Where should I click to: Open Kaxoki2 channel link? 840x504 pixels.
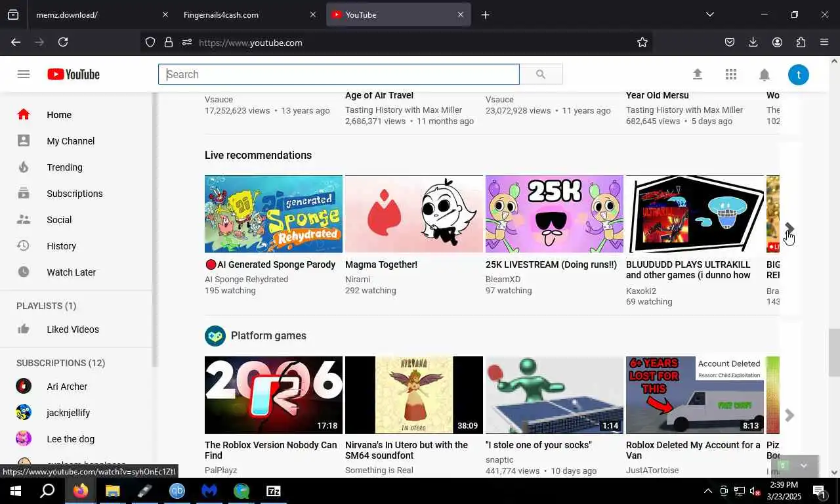coord(641,291)
